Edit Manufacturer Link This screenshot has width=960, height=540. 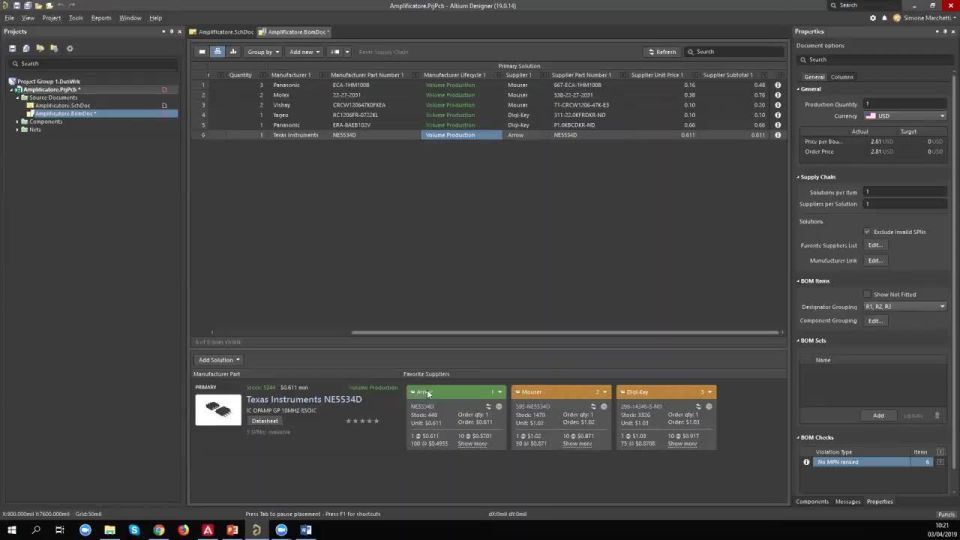point(875,261)
